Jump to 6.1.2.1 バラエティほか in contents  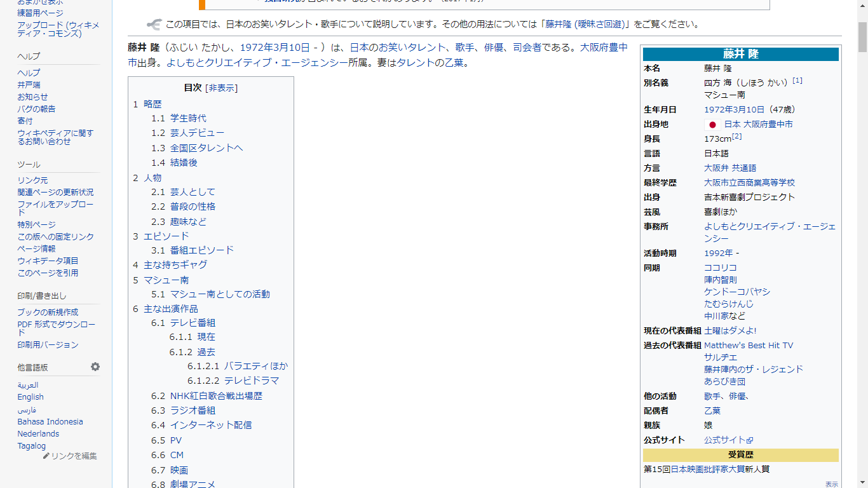click(x=238, y=366)
